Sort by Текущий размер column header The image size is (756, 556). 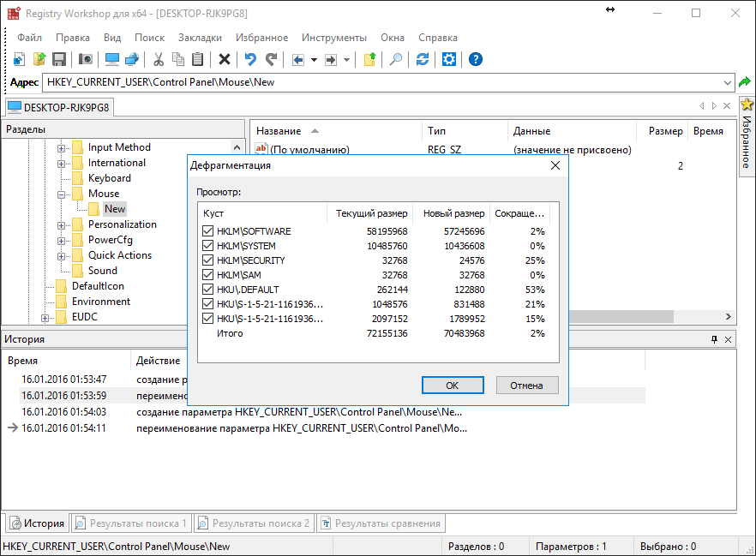click(x=370, y=213)
